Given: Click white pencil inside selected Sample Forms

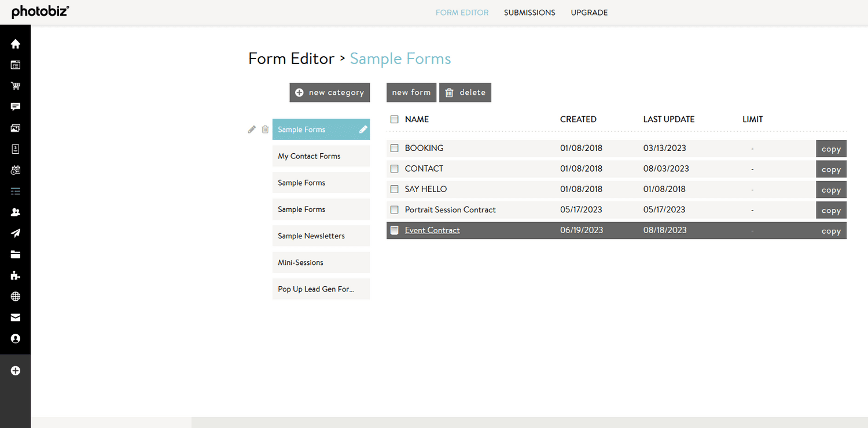Looking at the screenshot, I should pos(363,130).
